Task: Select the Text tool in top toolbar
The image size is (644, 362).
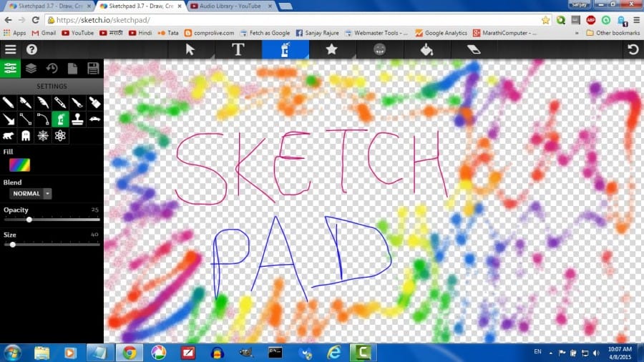Action: (x=238, y=49)
